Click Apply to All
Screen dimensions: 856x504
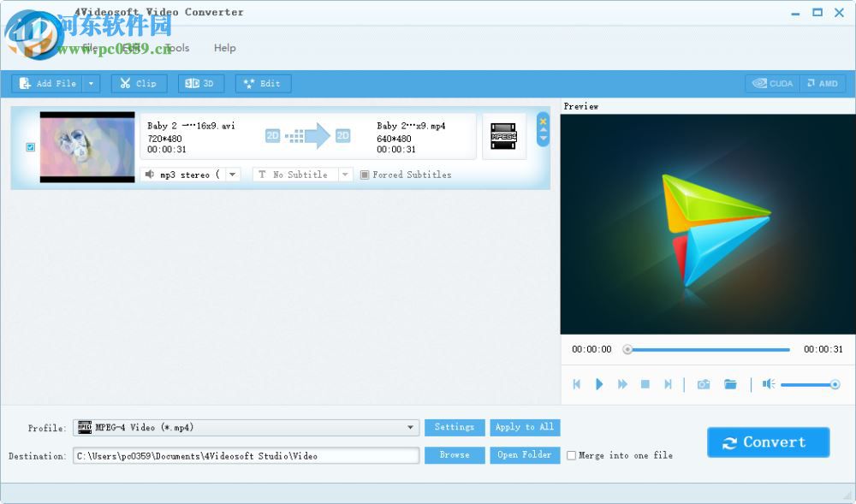click(525, 427)
